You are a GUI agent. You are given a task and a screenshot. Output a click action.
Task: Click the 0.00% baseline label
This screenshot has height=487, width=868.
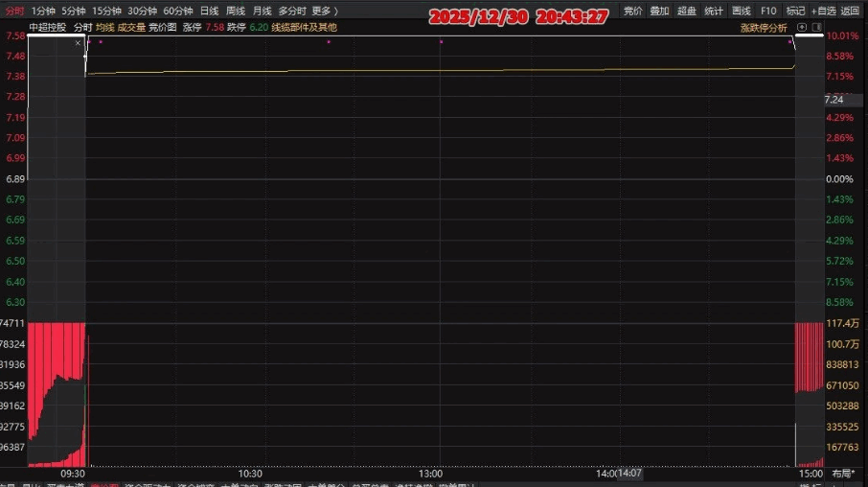pos(839,179)
